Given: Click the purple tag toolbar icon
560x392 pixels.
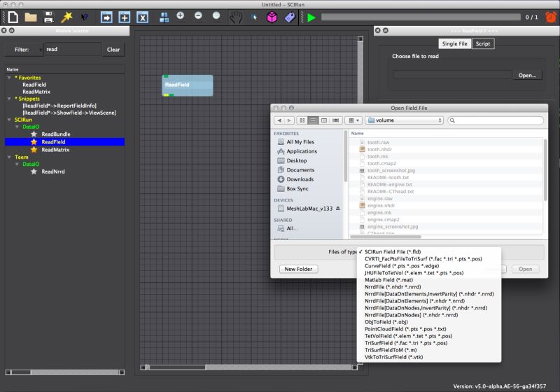Looking at the screenshot, I should [290, 17].
